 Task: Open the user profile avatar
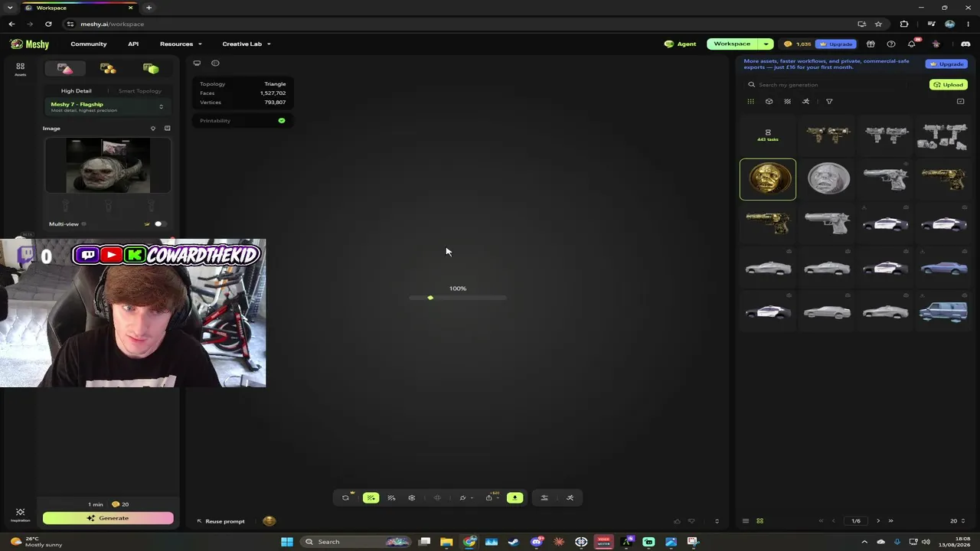pyautogui.click(x=936, y=44)
